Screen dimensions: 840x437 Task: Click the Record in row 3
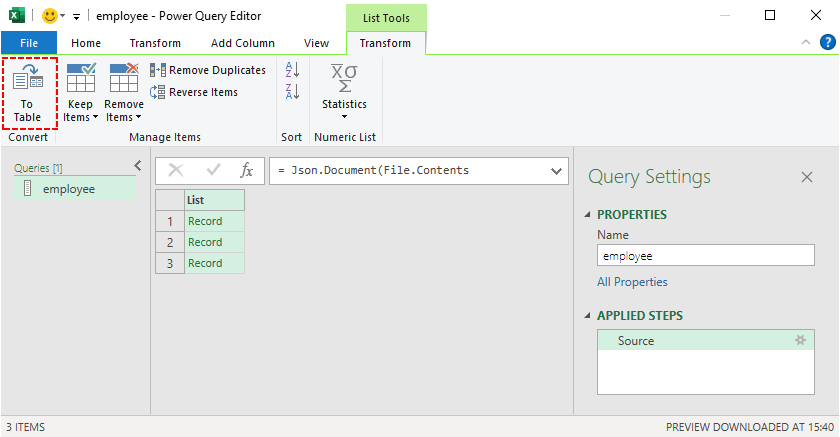214,263
